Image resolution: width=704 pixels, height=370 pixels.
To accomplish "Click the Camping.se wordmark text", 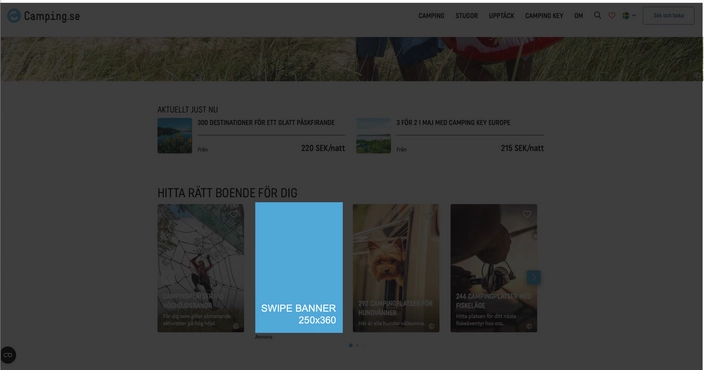I will pos(52,16).
